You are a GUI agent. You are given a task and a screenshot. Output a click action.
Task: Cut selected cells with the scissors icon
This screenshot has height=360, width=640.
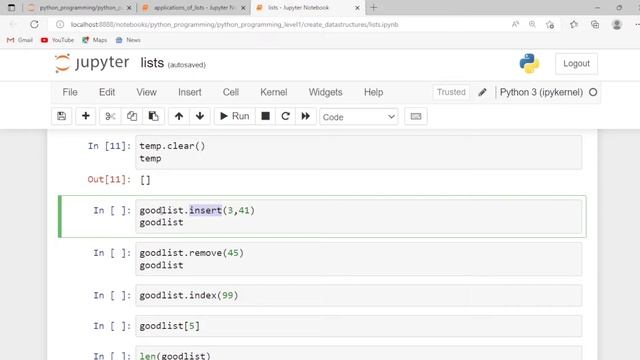point(110,116)
